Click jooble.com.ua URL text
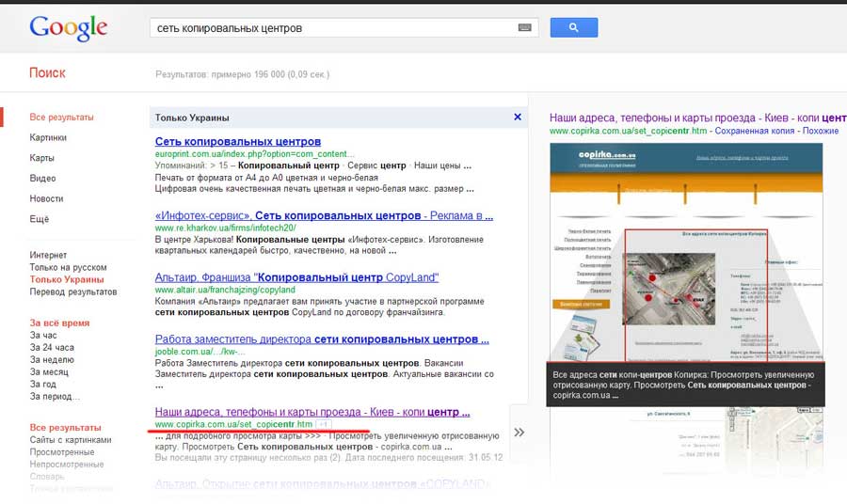Viewport: 847px width, 504px height. (200, 352)
